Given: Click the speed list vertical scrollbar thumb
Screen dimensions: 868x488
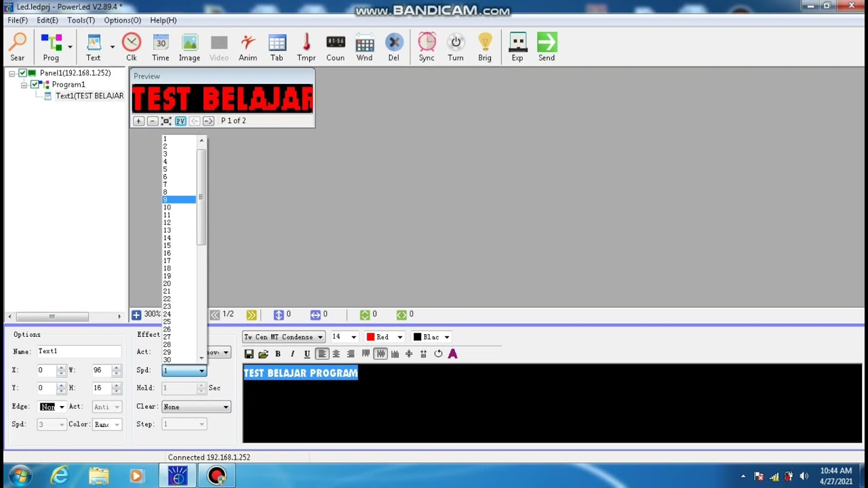Looking at the screenshot, I should pos(201,197).
